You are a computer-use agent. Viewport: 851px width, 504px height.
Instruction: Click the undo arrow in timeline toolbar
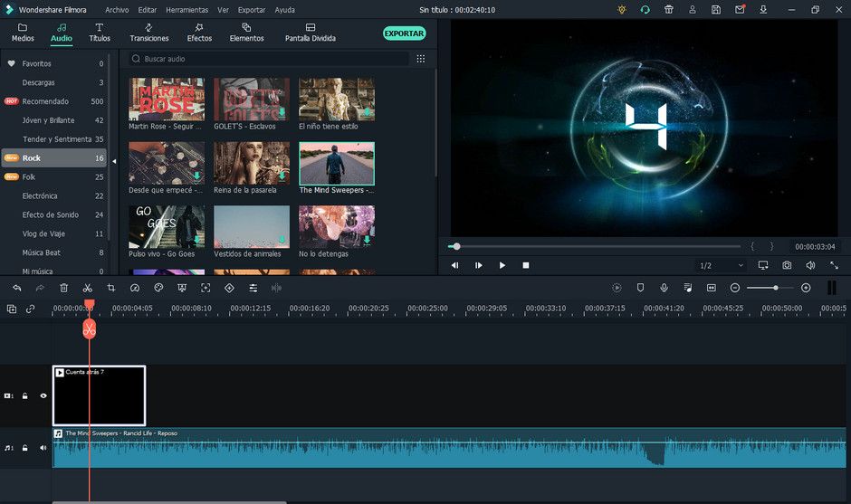pyautogui.click(x=17, y=288)
